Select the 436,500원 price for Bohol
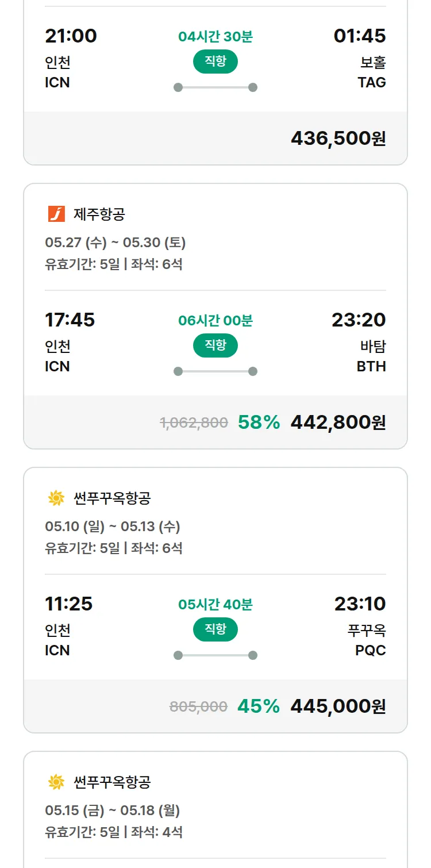431x868 pixels. [338, 139]
